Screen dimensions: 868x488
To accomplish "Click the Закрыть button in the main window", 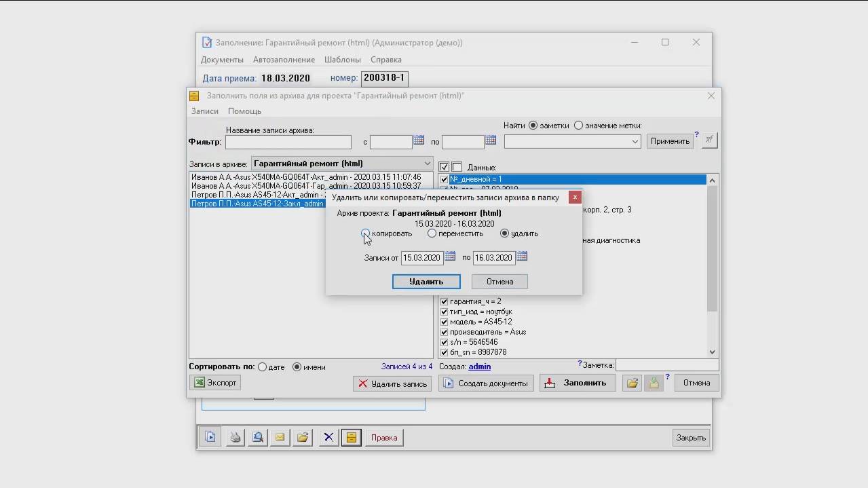I will pyautogui.click(x=691, y=438).
